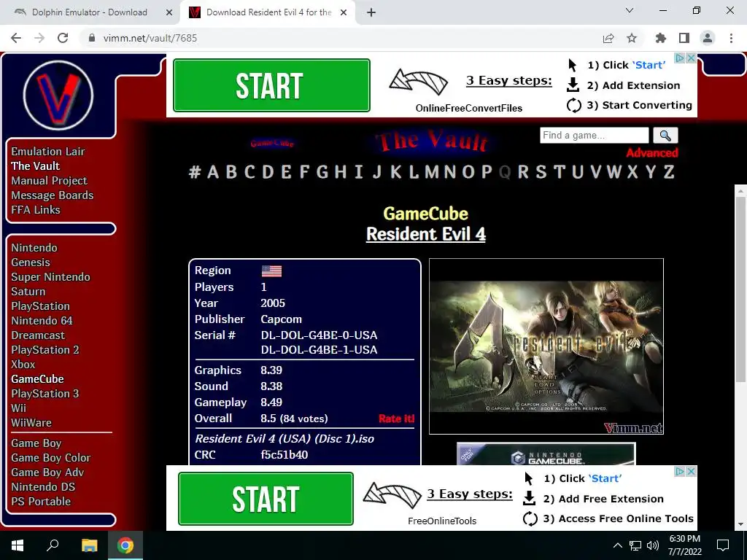Click the taskbar clock showing 6:30 PM

684,545
